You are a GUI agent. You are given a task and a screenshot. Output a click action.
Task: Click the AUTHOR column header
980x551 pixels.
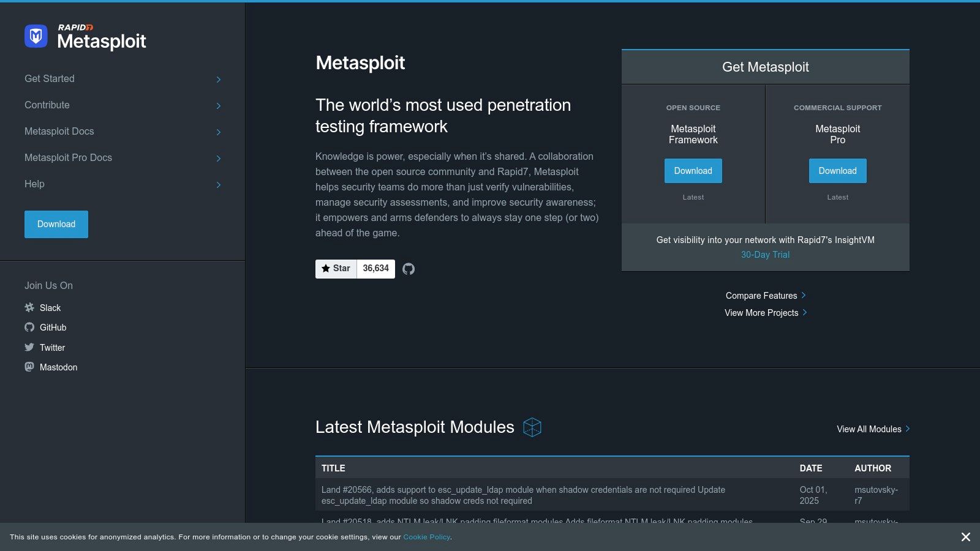(873, 468)
